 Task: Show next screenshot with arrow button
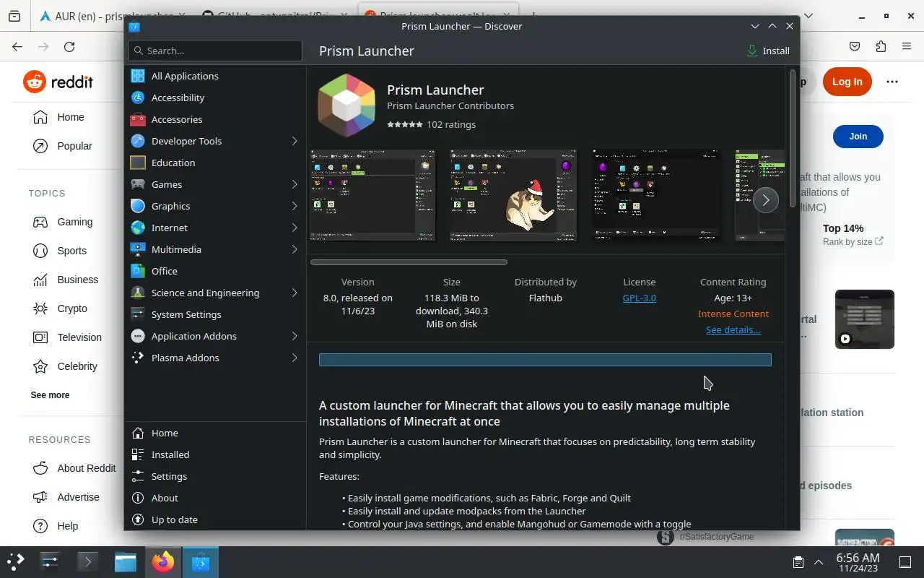(765, 199)
